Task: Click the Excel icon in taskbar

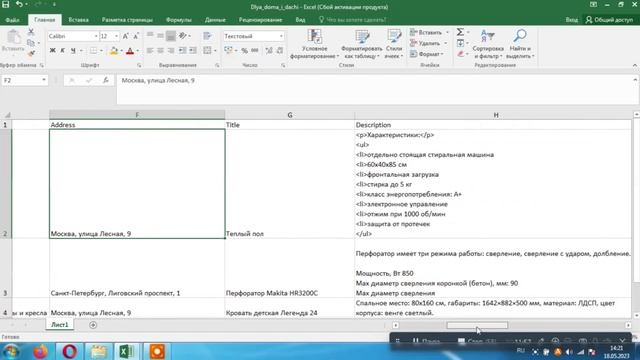Action: (x=127, y=351)
